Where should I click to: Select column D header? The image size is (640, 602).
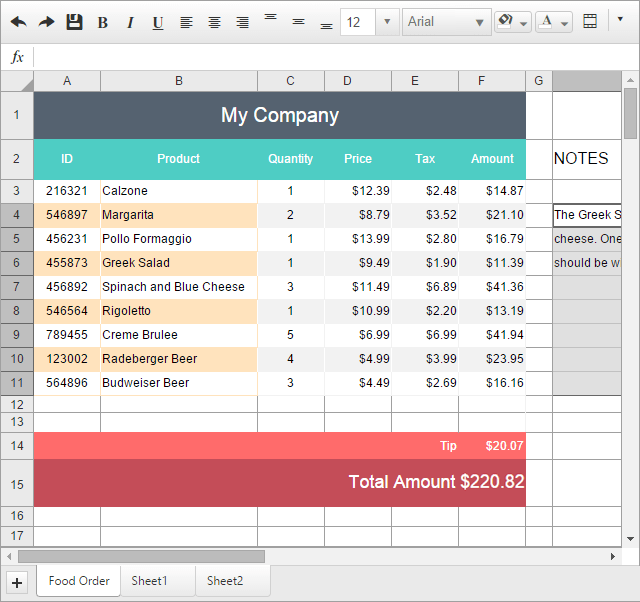pos(358,81)
